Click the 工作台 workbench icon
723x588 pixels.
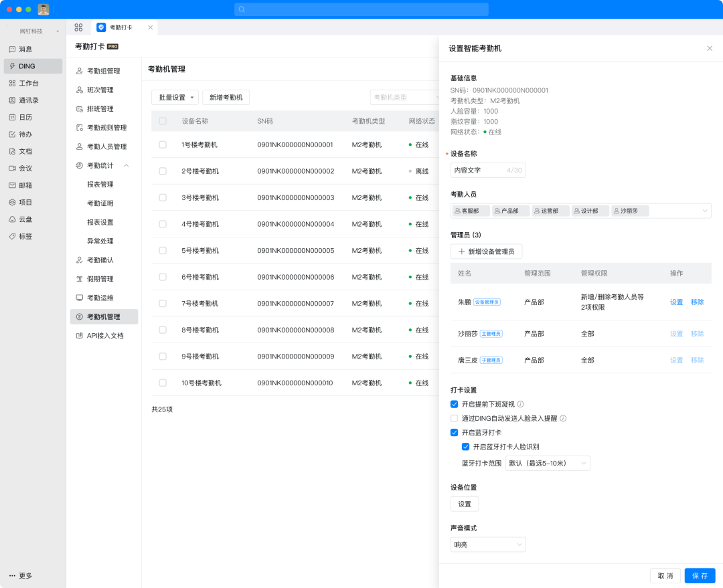[x=13, y=84]
